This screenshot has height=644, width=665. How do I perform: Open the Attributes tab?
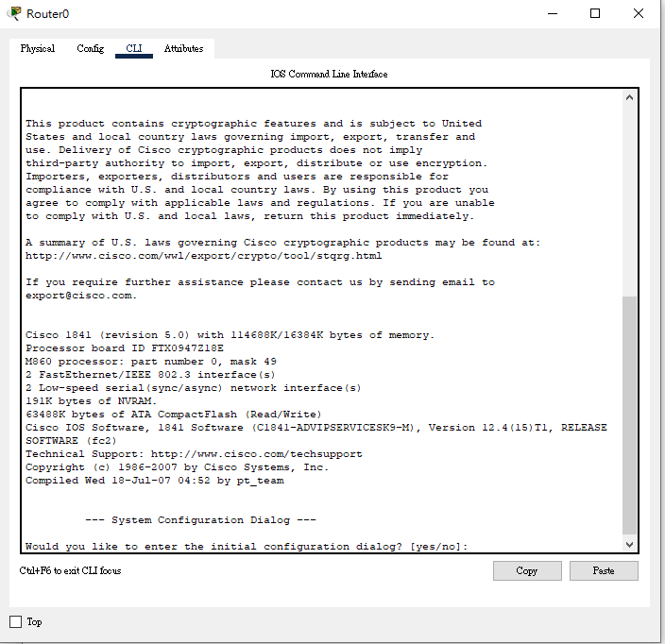(x=183, y=49)
